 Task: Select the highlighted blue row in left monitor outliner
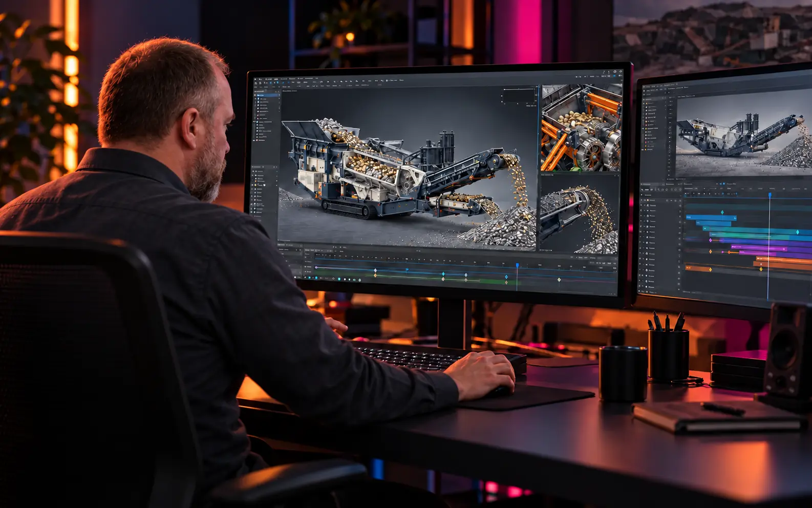268,95
